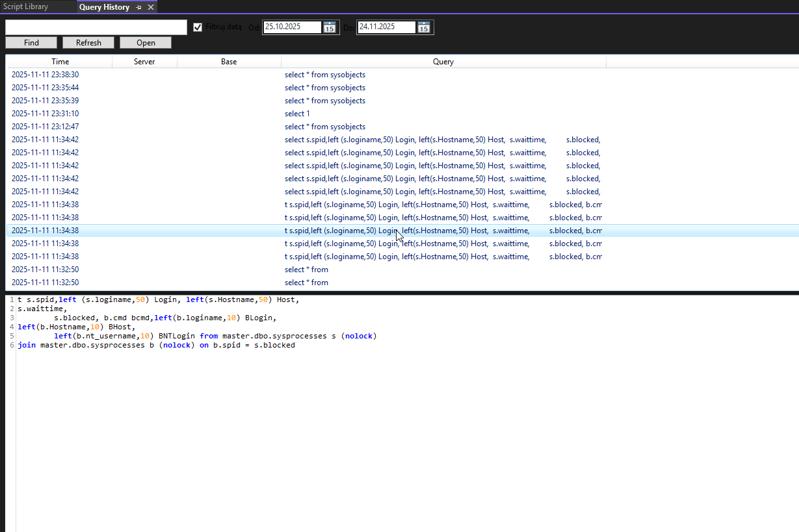This screenshot has width=799, height=532.
Task: Edit the Od date value 25.10.2025
Action: 291,27
